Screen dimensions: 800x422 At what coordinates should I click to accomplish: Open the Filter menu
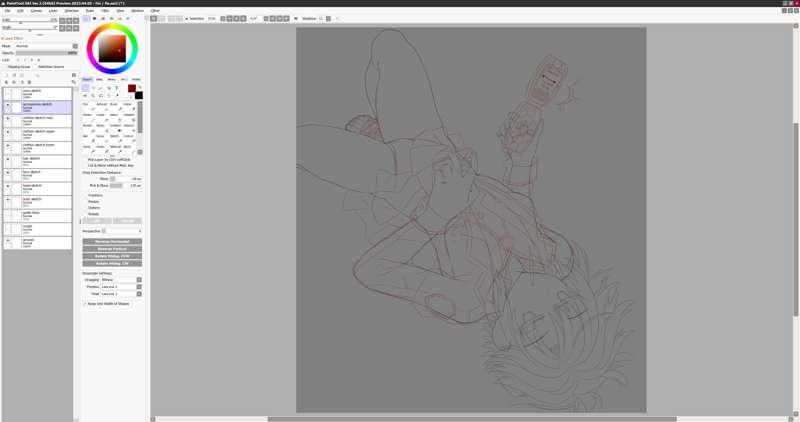[x=105, y=10]
